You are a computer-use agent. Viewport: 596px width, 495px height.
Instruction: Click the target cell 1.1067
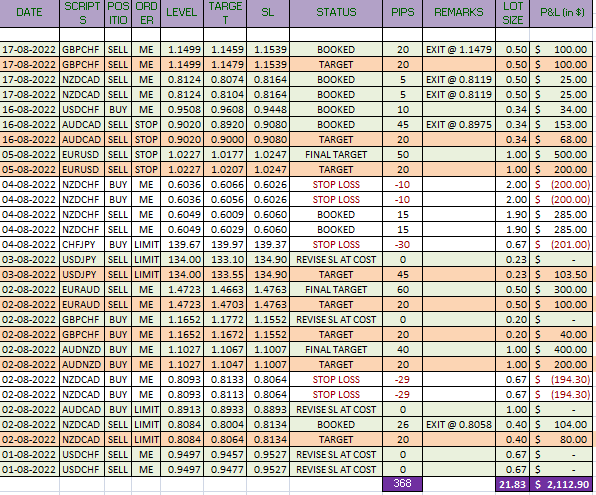click(x=225, y=350)
